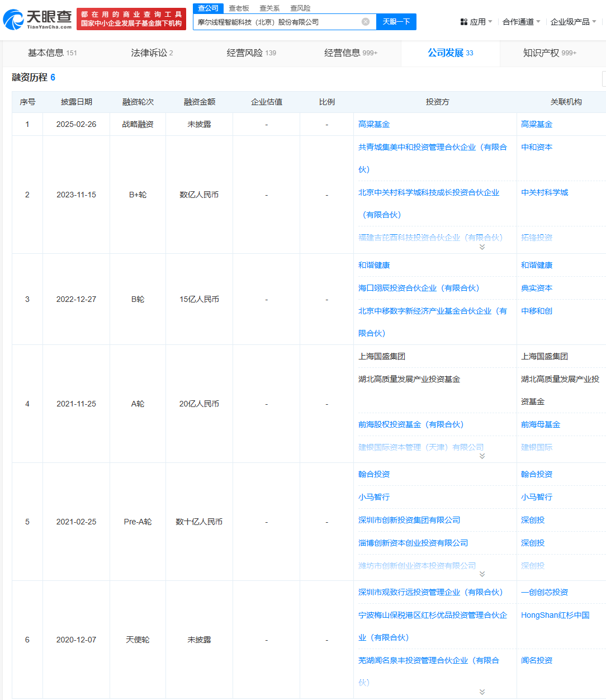Screen dimensions: 606x700
Task: Select the 15亿人民币 amount cell
Action: pyautogui.click(x=199, y=299)
